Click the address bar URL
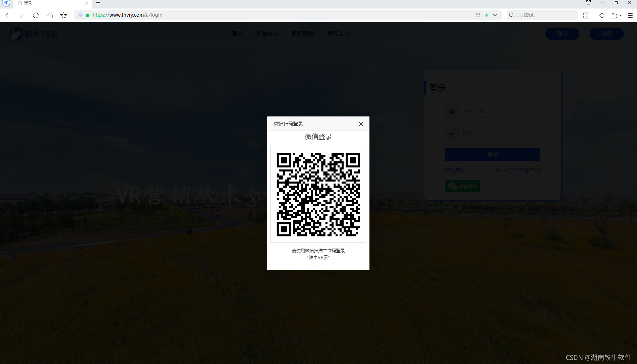The height and width of the screenshot is (364, 637). (127, 15)
